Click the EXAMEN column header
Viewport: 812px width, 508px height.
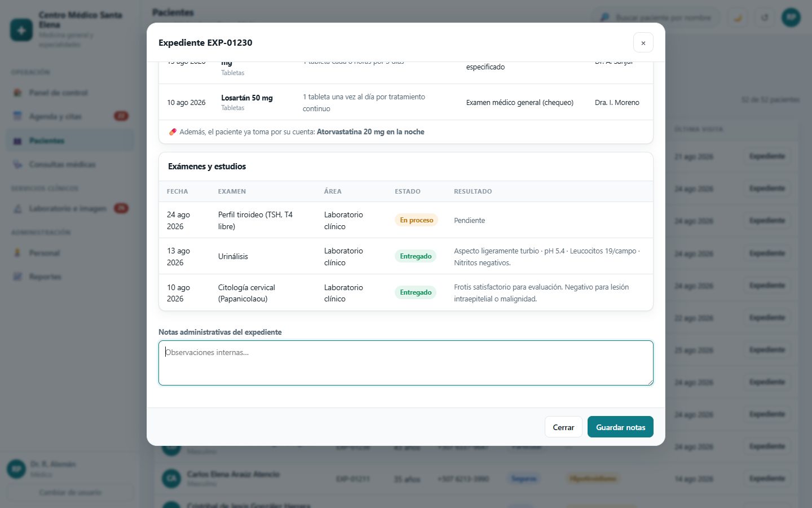click(232, 191)
